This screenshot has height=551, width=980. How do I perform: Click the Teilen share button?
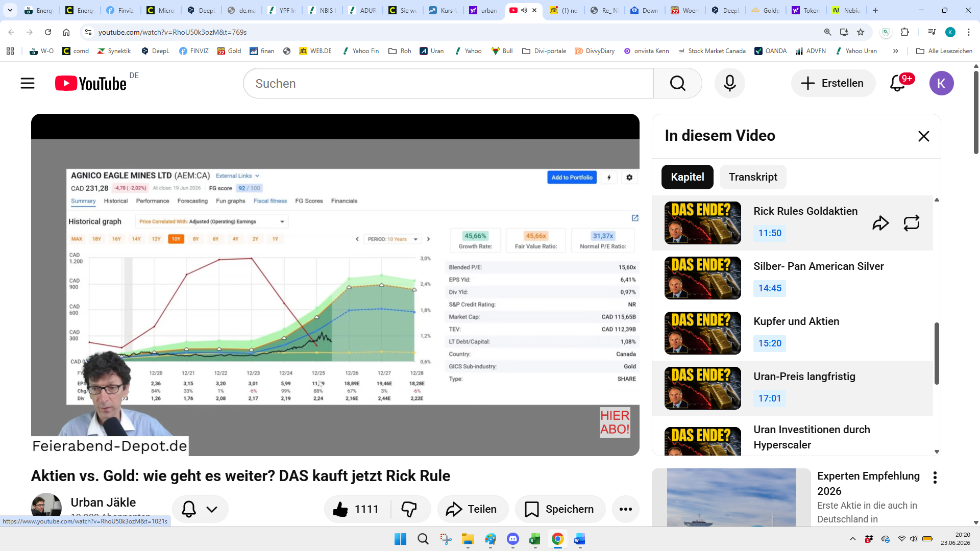point(473,509)
